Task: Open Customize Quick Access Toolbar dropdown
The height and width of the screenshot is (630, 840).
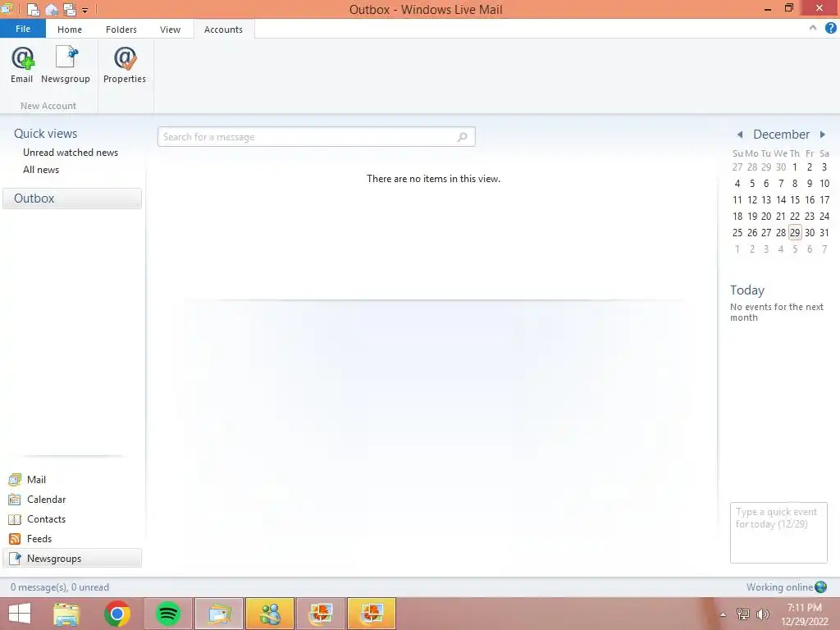Action: 84,10
